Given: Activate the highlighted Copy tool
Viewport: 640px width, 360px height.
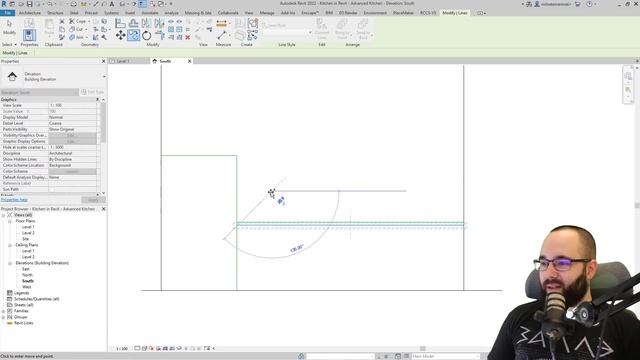Looking at the screenshot, I should point(133,36).
